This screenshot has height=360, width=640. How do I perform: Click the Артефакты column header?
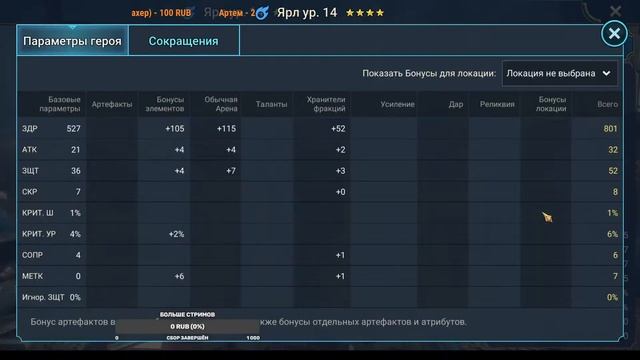click(112, 104)
